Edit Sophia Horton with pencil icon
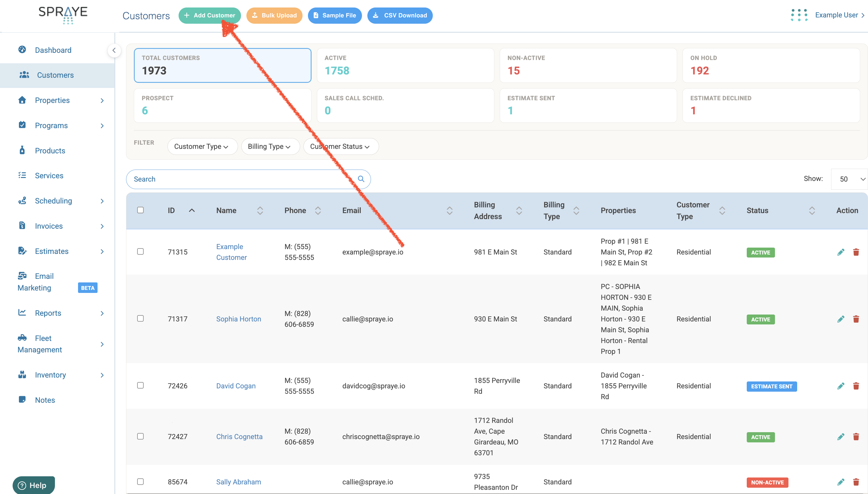Image resolution: width=868 pixels, height=494 pixels. [x=840, y=319]
